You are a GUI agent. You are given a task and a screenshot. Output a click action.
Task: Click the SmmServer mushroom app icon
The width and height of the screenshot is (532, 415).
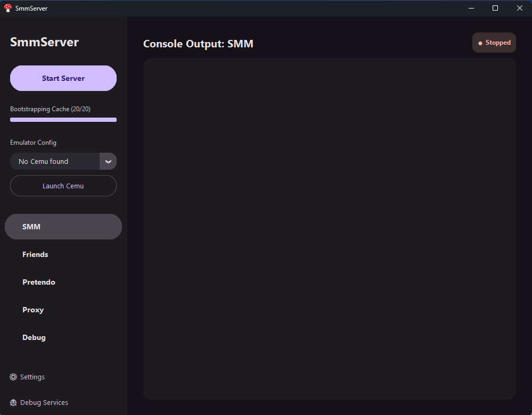[8, 8]
